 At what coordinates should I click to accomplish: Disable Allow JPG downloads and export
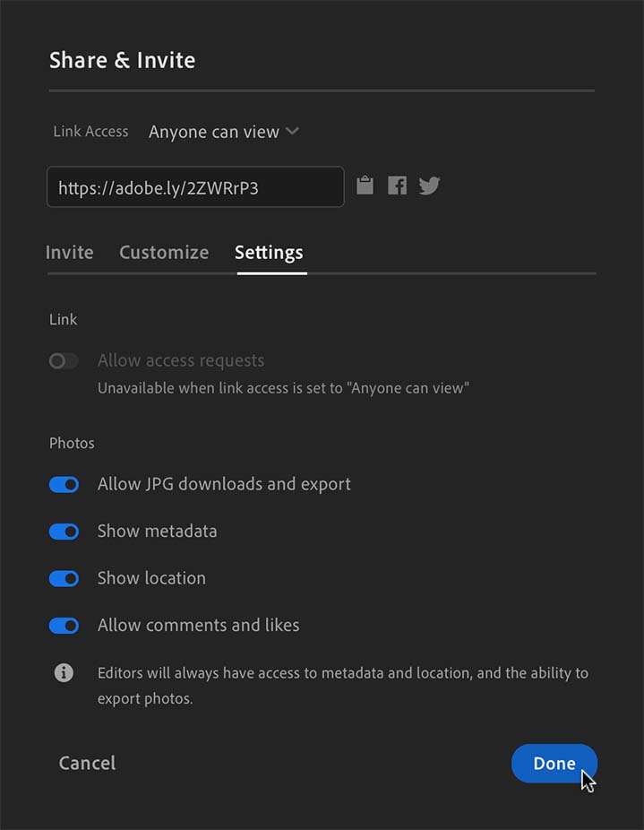click(64, 484)
